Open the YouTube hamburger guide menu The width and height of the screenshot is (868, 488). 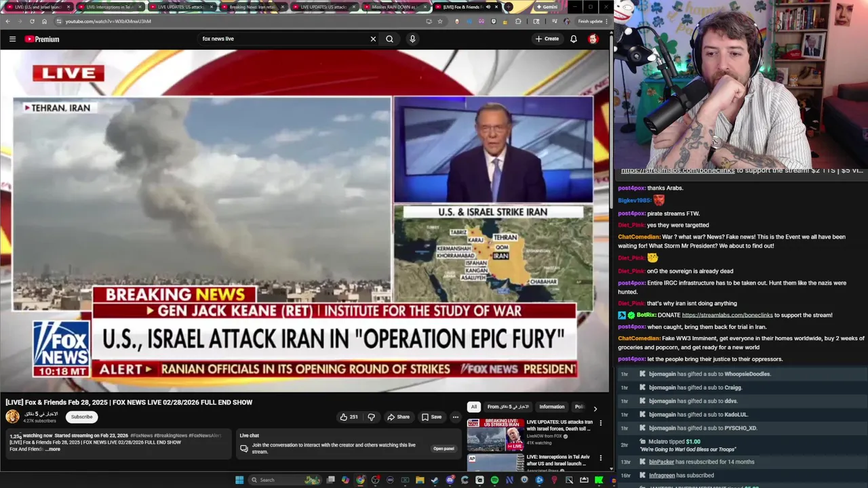12,39
